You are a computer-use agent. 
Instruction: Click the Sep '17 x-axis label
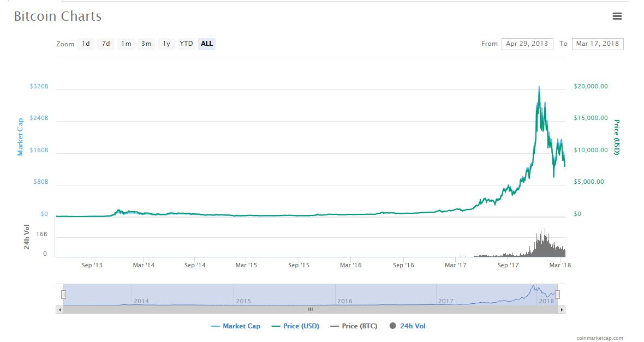click(x=508, y=265)
